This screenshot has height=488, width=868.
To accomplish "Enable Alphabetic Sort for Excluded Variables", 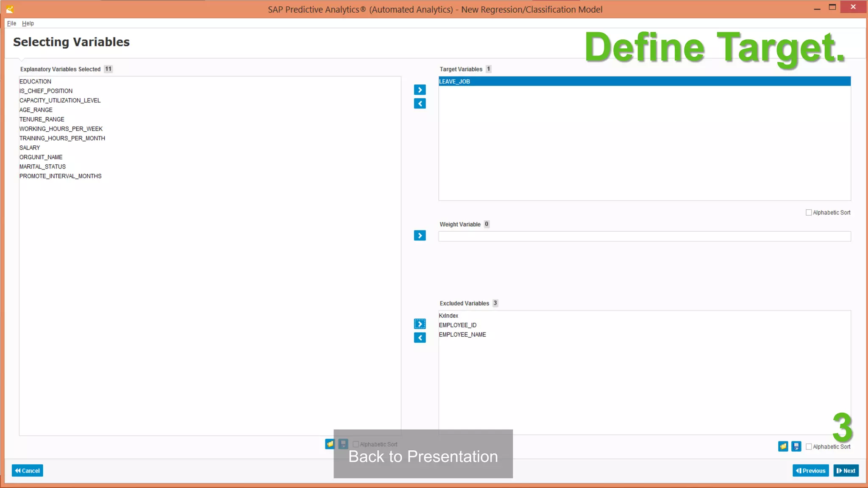I will pyautogui.click(x=809, y=446).
